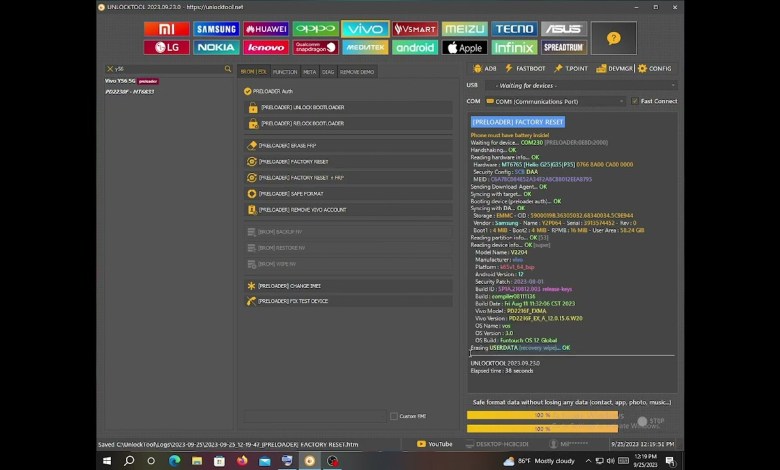Open Windows taskbar search
780x470 pixels.
click(x=129, y=461)
